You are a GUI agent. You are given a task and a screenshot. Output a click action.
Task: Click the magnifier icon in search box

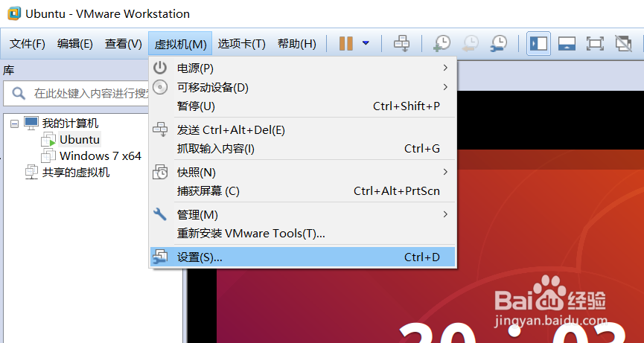(19, 94)
